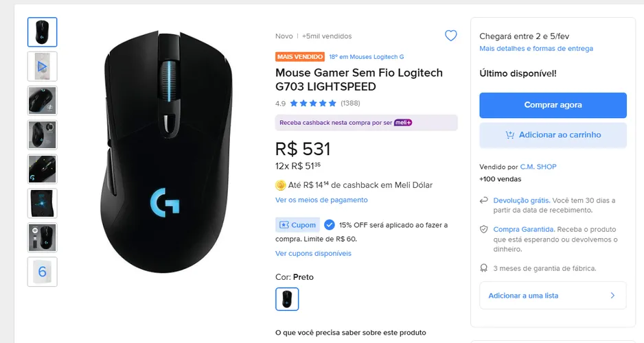Screen dimensions: 644x343
Task: Click Adicionar ao carrinho button
Action: (553, 135)
